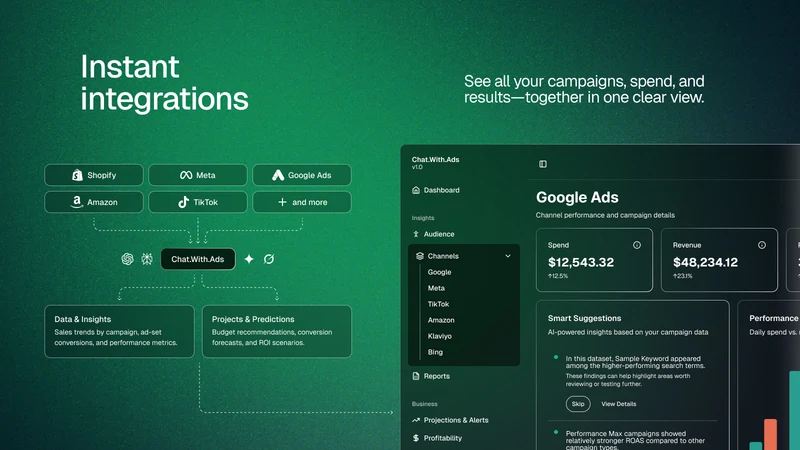The height and width of the screenshot is (450, 800).
Task: Click the Audience person icon
Action: coord(416,234)
